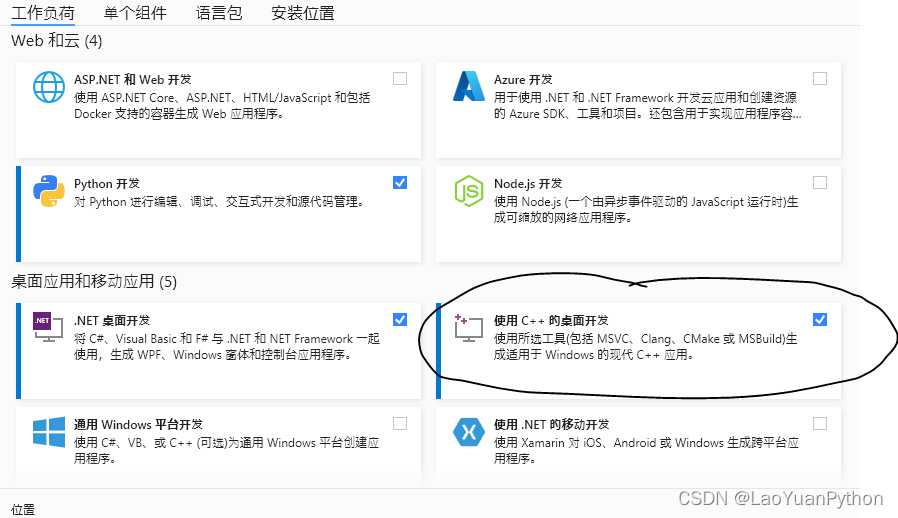Click the Windows logo for 通用 Windows 平台开发
The width and height of the screenshot is (898, 518).
coord(49,432)
